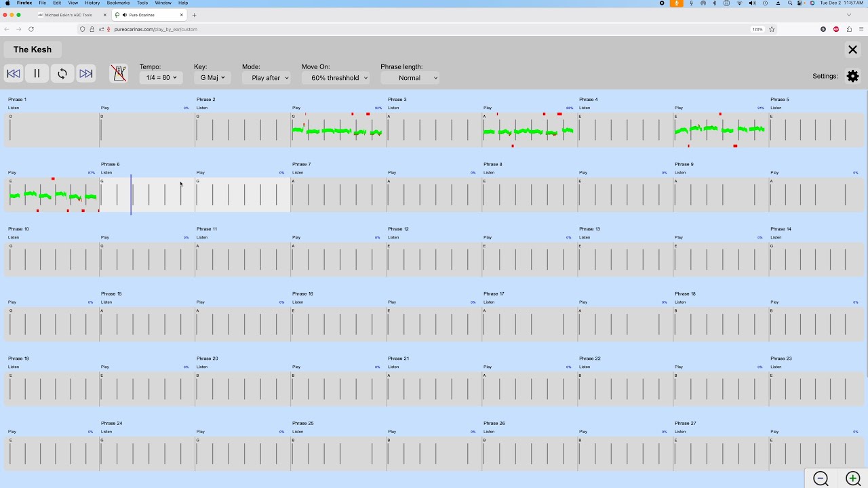The image size is (868, 488).
Task: Click the page vertical scrollbar
Action: [866, 233]
